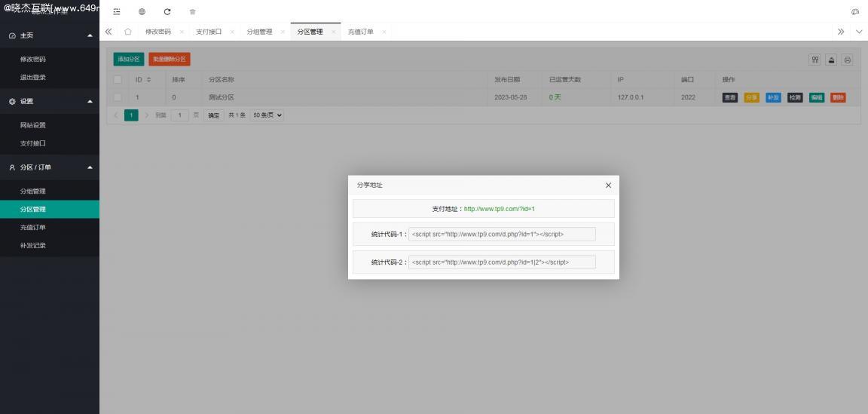Click the 添加分区 button

128,60
